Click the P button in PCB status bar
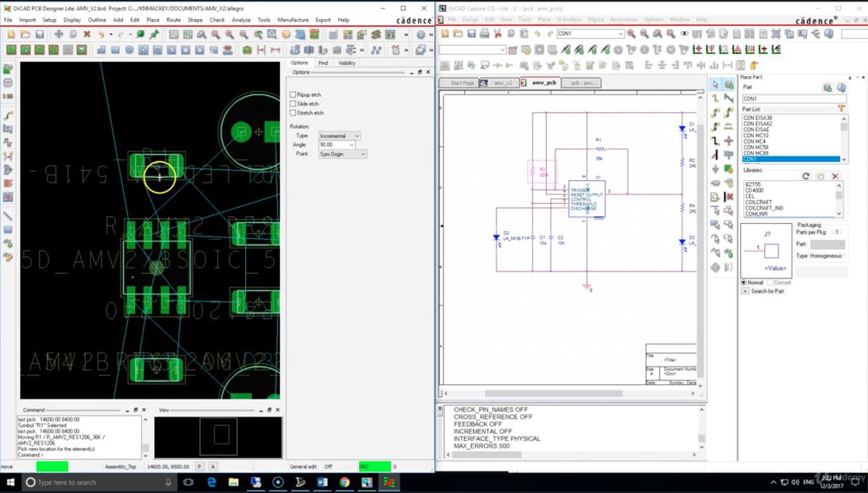This screenshot has width=868, height=493. click(199, 467)
